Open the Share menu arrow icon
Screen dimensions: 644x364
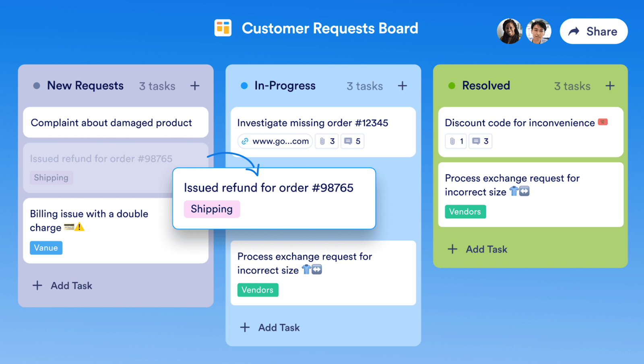(574, 31)
